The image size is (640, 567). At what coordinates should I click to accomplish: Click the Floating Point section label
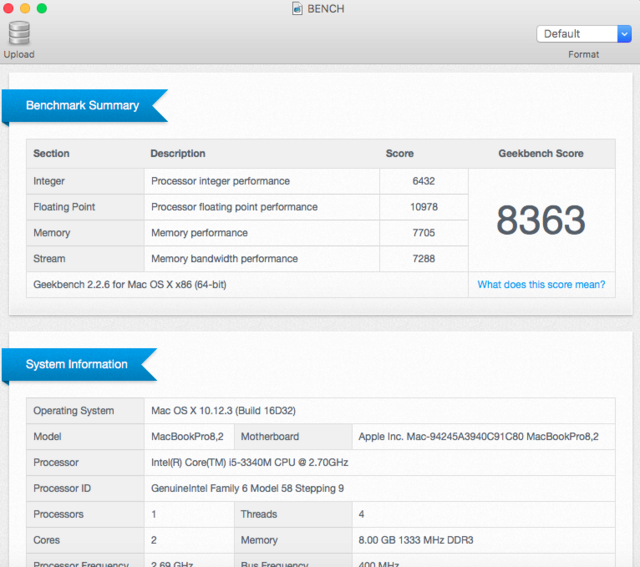coord(64,207)
